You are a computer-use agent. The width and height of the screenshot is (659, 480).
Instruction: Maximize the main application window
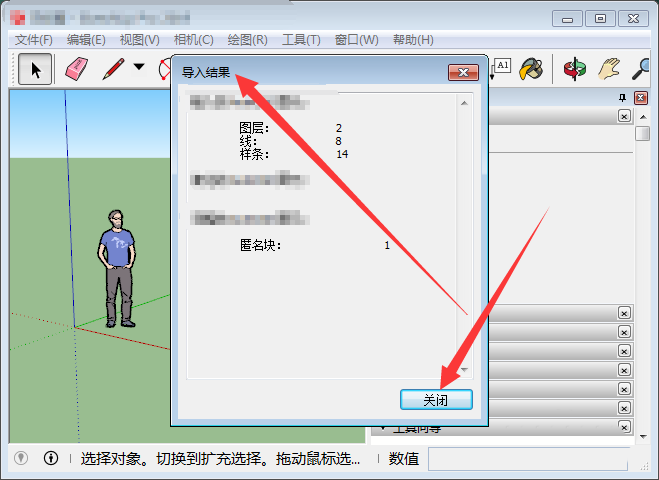pyautogui.click(x=600, y=19)
